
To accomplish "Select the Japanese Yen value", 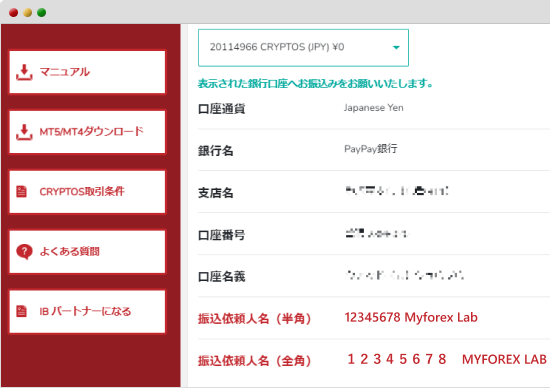I will [x=374, y=108].
